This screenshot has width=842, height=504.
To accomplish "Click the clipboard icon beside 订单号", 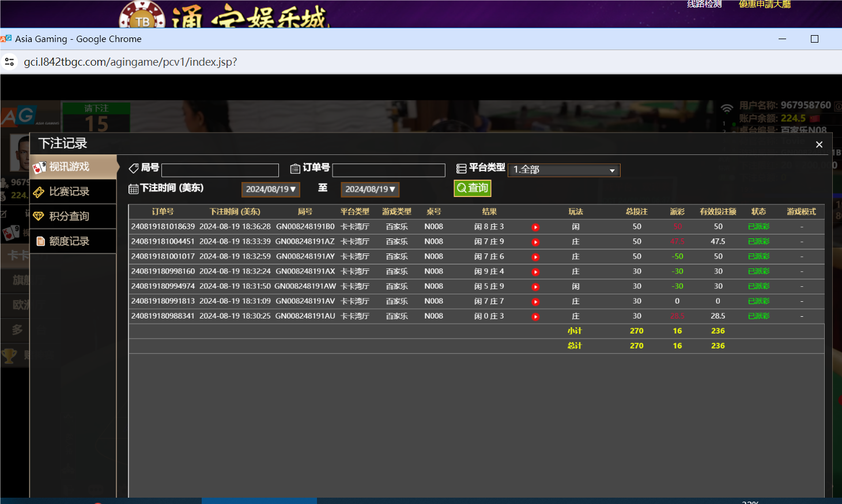I will (294, 168).
